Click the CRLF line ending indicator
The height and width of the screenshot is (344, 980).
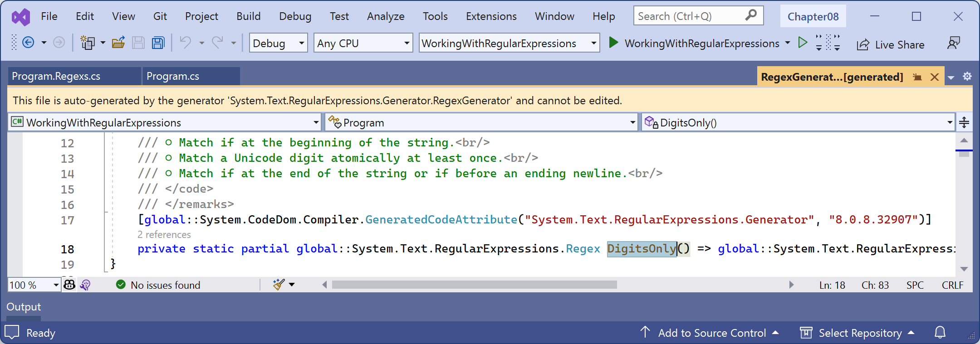[x=952, y=285]
